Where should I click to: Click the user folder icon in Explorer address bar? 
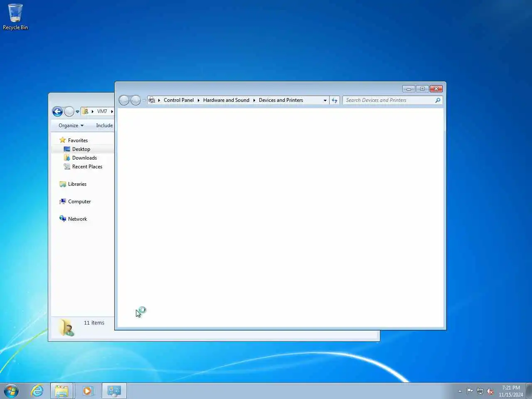tap(85, 111)
